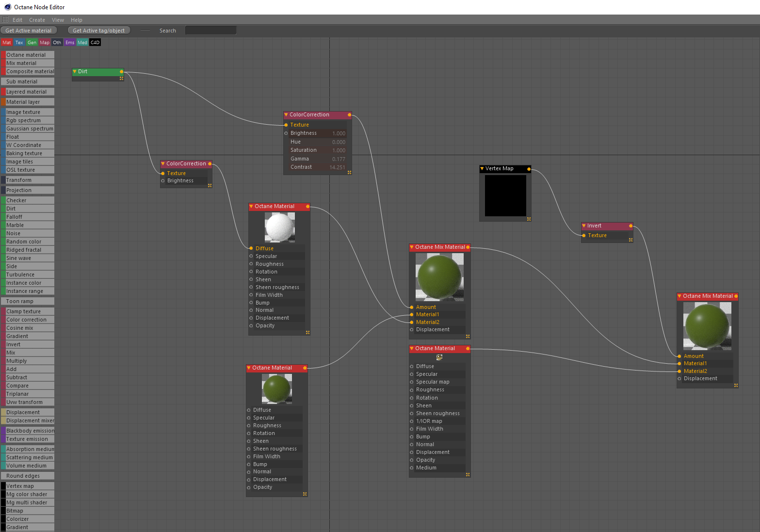Toggle the Ems node category filter

pyautogui.click(x=70, y=43)
